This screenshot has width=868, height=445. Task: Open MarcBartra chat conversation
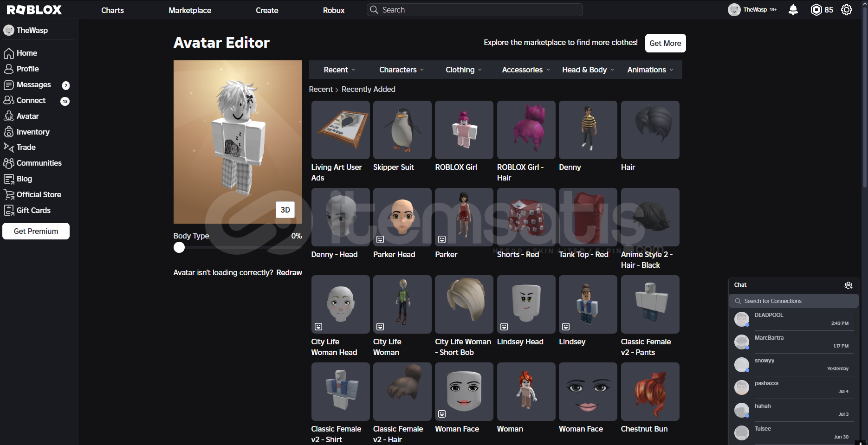click(x=793, y=342)
